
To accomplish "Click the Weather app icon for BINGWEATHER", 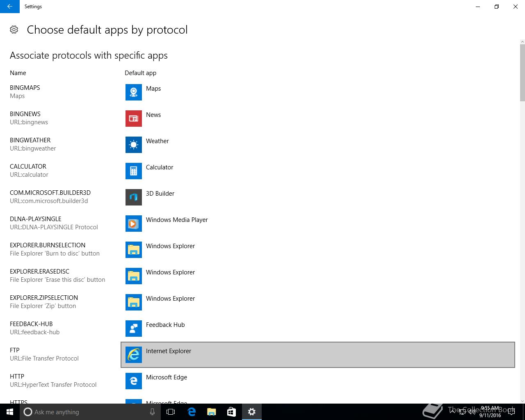I will click(134, 145).
